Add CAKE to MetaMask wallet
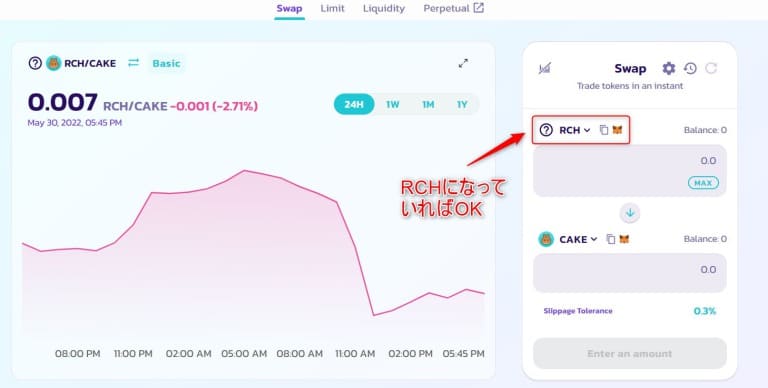Screen dimensions: 768x388 pyautogui.click(x=624, y=239)
